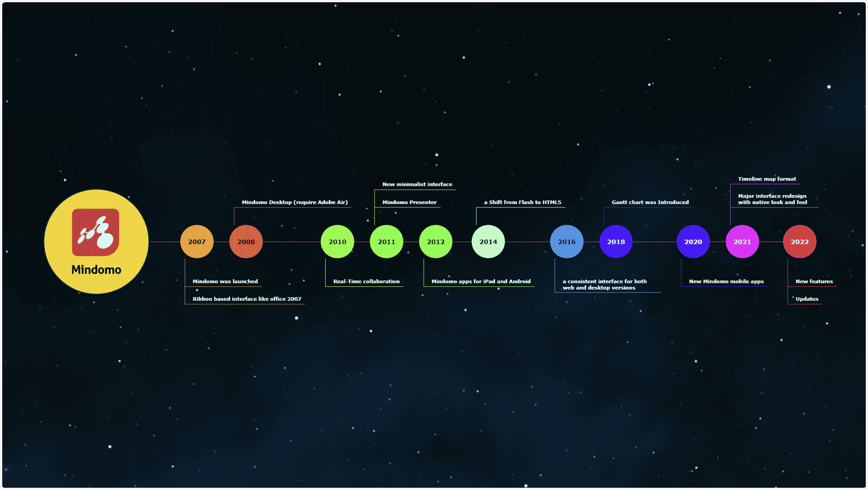Click 'Mindomo Presenter' topic
Screen dimensions: 868x490
tap(409, 202)
